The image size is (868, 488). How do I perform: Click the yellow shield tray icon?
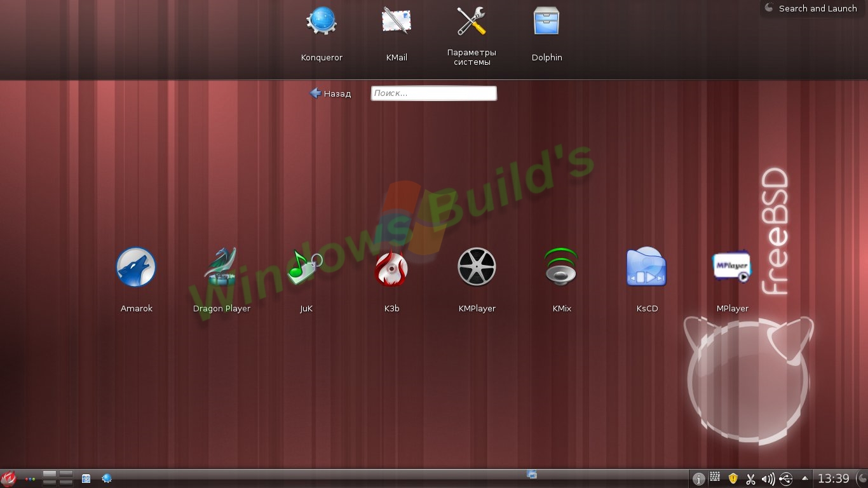pyautogui.click(x=733, y=478)
